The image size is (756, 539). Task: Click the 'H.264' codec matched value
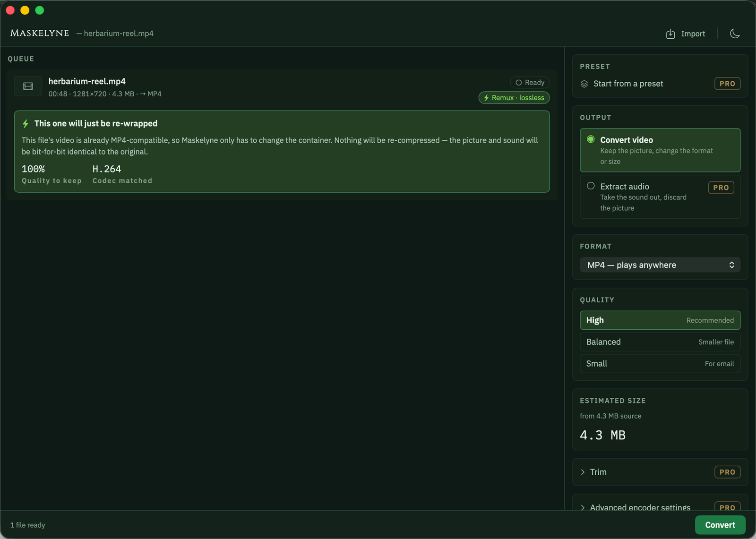coord(107,169)
